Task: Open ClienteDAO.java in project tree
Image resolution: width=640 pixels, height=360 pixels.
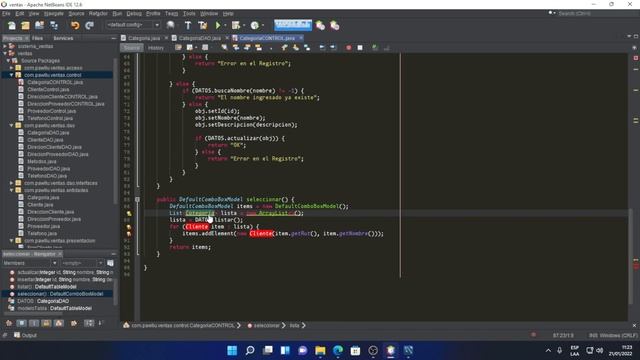Action: click(45, 140)
